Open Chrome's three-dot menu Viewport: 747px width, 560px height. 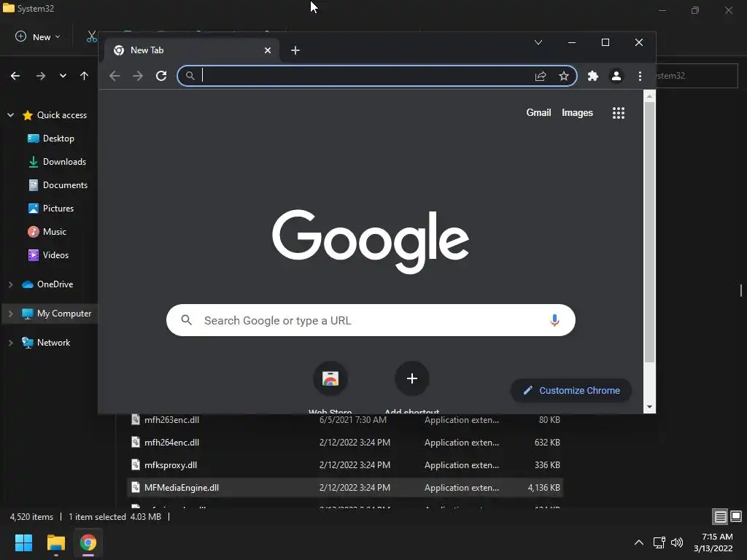pyautogui.click(x=640, y=76)
